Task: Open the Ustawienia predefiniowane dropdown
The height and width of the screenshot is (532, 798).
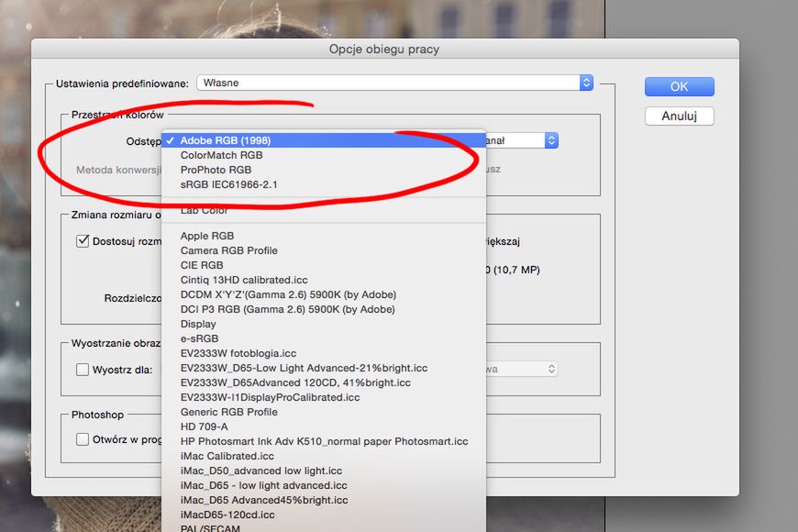Action: pos(395,83)
